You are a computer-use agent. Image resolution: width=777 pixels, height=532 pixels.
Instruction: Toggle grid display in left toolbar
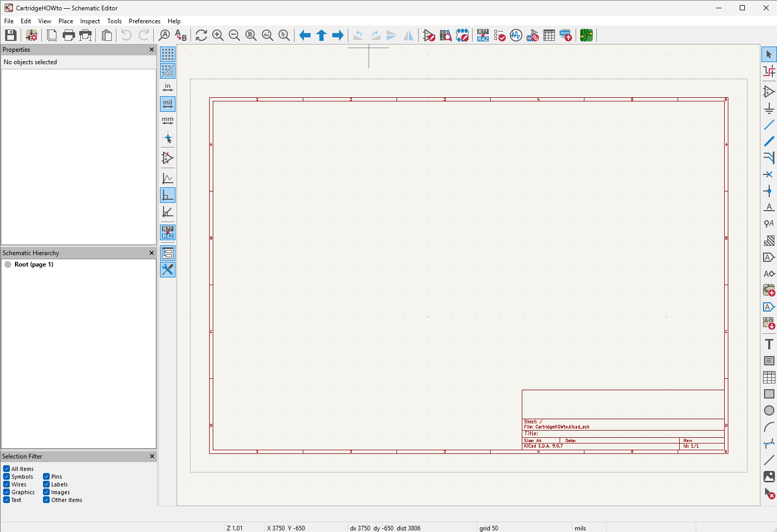(168, 54)
